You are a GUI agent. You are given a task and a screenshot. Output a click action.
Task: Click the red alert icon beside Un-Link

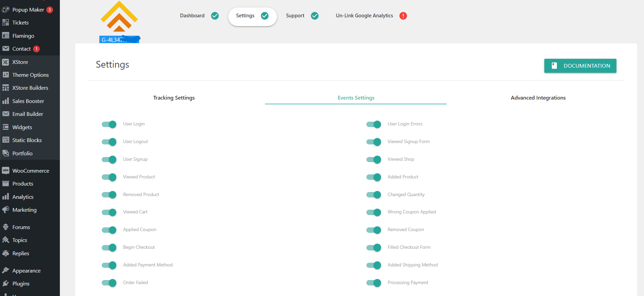pos(403,16)
